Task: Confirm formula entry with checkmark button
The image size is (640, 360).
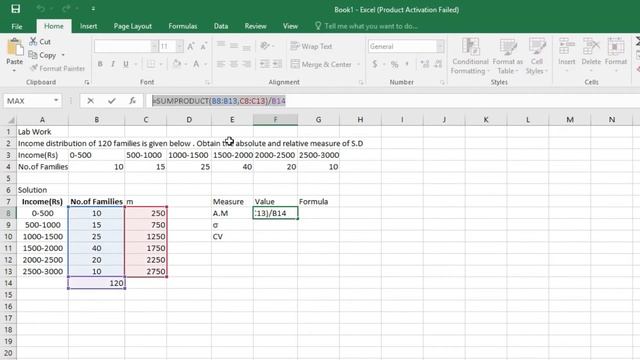Action: pyautogui.click(x=111, y=101)
